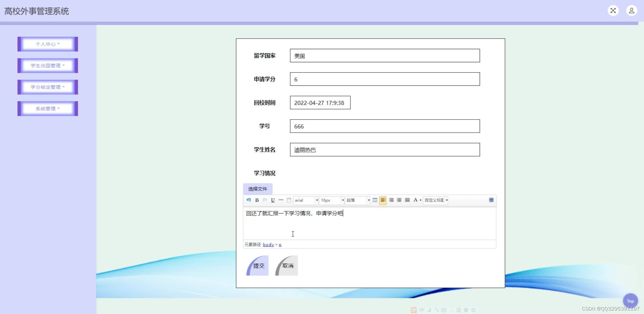Expand 学分核定管理 menu
The image size is (644, 314).
pos(48,87)
